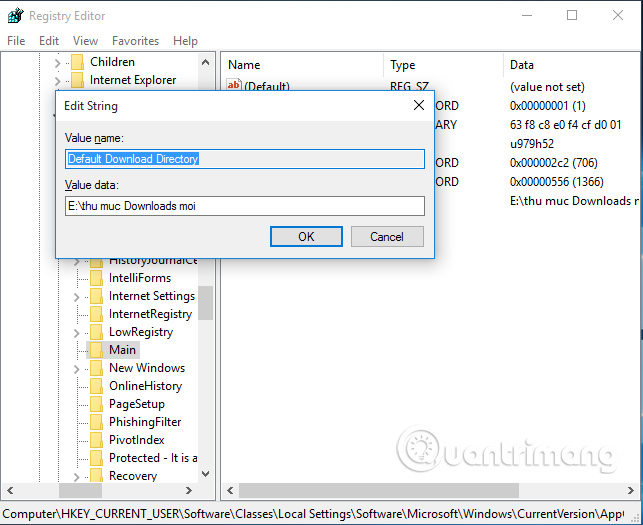Select the Children key in tree
This screenshot has height=525, width=643.
coord(112,62)
